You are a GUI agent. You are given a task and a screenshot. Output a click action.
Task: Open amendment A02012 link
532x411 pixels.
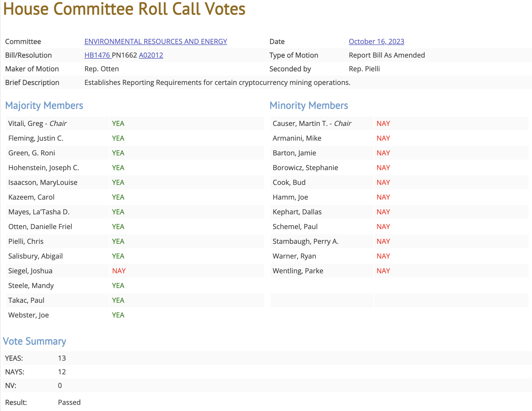pos(151,55)
